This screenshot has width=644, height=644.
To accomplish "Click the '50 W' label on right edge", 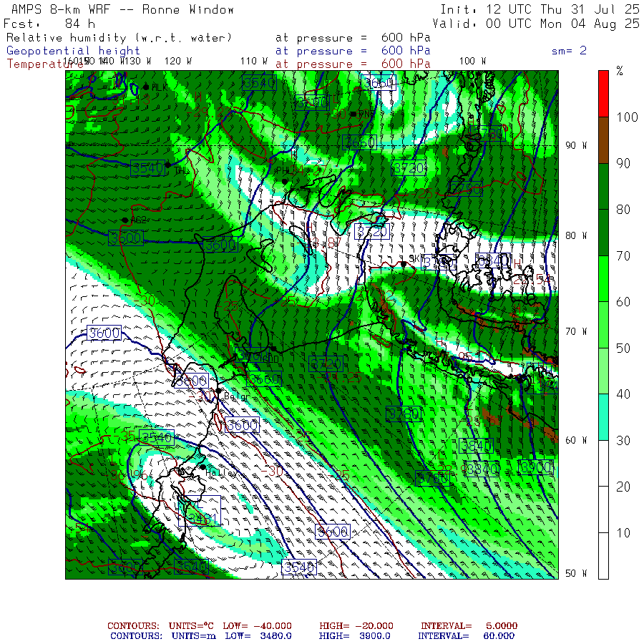I will tap(576, 573).
